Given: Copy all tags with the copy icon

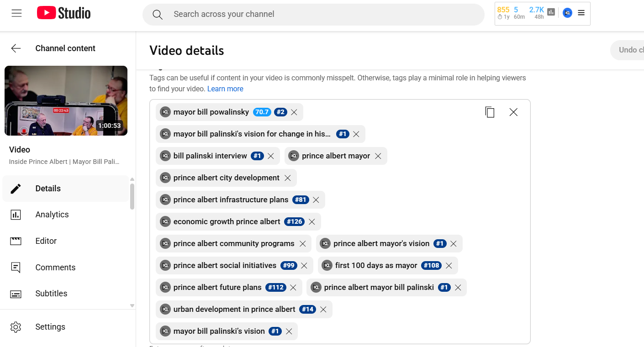Looking at the screenshot, I should click(490, 112).
